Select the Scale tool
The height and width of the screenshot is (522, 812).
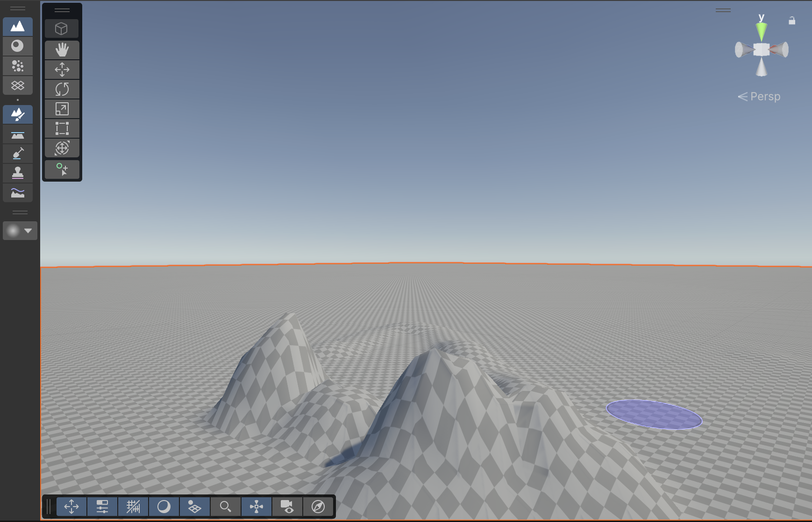pyautogui.click(x=62, y=109)
